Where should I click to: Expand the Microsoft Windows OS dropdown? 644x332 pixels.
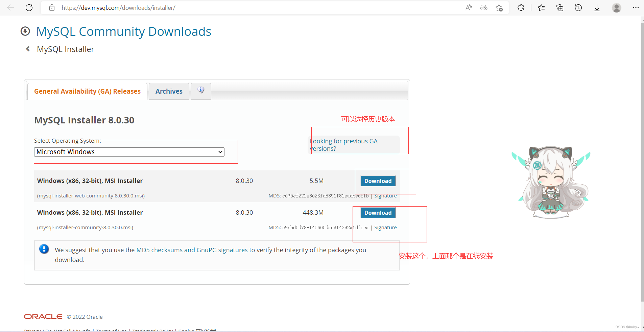[129, 152]
